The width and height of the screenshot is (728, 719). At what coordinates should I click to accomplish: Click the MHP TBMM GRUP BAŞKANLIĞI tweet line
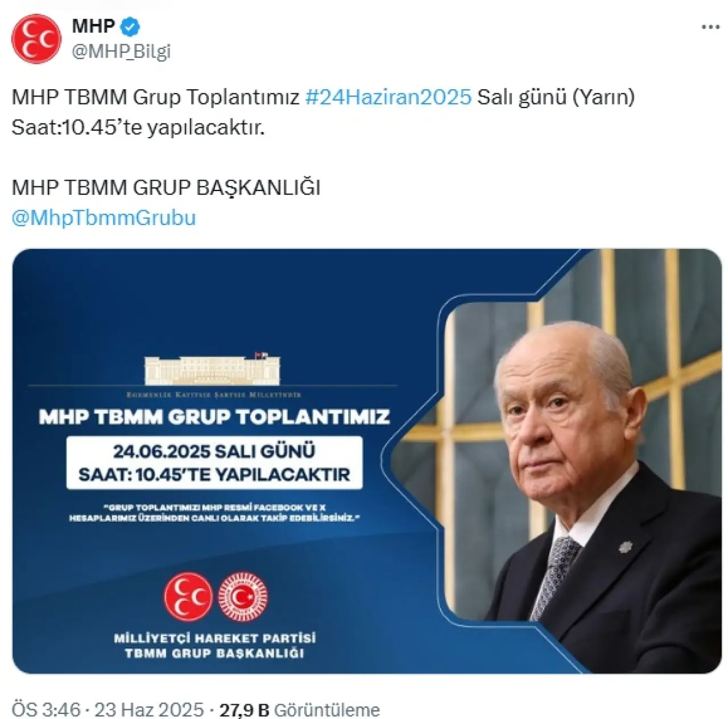click(x=166, y=188)
